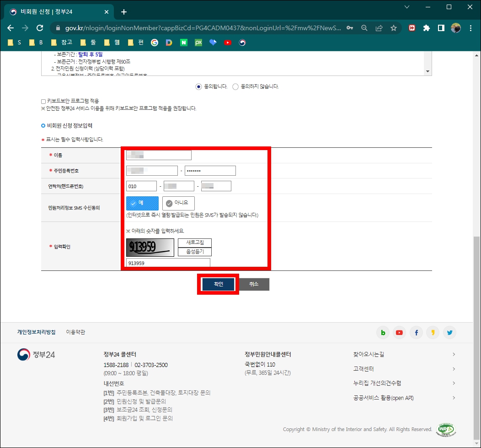
Task: Open the 이용약관 link
Action: coord(75,332)
